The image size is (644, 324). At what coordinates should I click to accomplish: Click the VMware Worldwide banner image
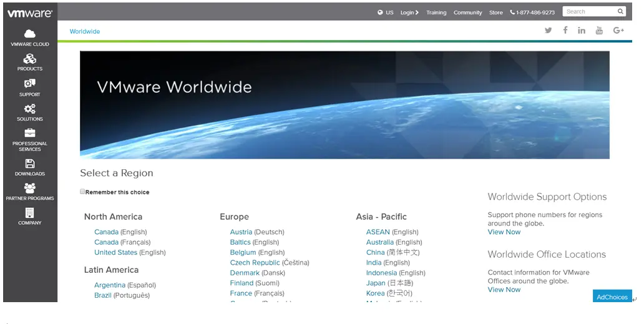pos(344,105)
